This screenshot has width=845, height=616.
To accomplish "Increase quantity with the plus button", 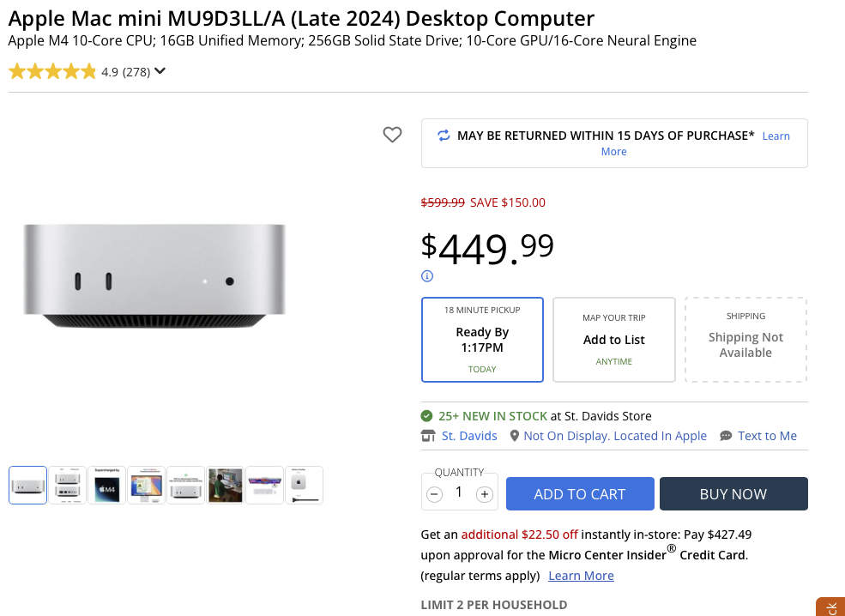I will (485, 494).
